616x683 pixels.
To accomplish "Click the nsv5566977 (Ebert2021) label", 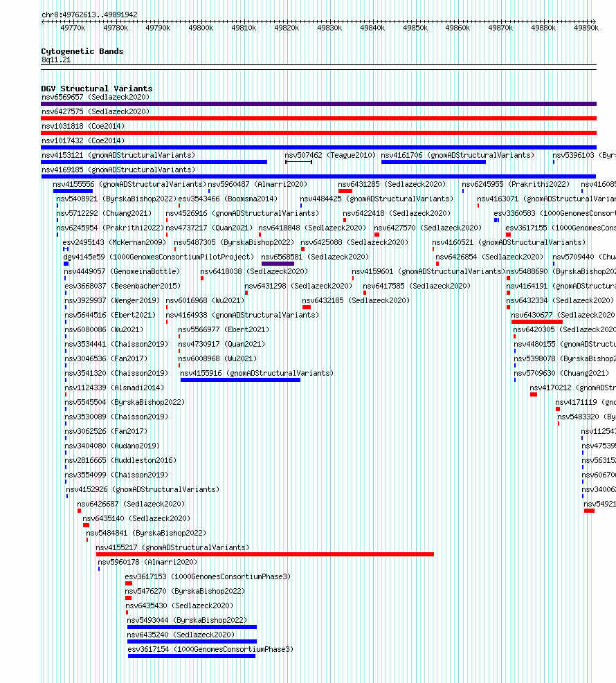I will 224,329.
